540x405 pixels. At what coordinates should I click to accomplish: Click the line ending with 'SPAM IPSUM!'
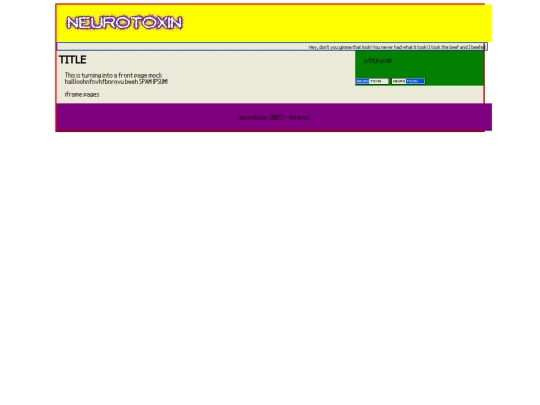click(116, 82)
